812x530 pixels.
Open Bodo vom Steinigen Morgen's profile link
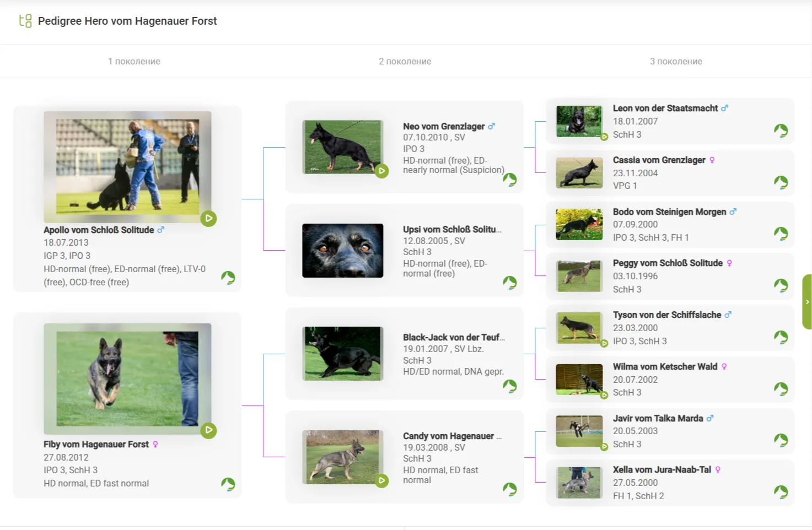(669, 212)
